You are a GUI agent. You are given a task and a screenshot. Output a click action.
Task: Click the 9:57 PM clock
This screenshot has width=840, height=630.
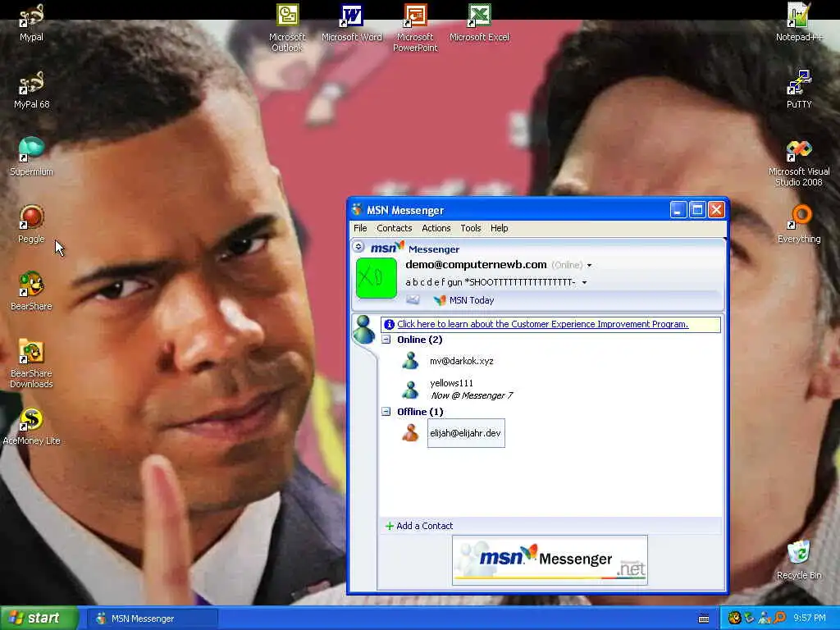810,619
